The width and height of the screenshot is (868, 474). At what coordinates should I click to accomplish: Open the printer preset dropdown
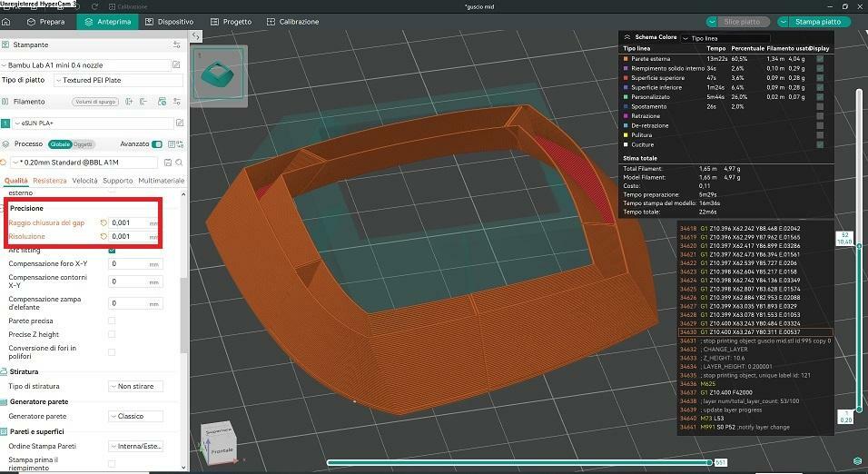pos(86,64)
